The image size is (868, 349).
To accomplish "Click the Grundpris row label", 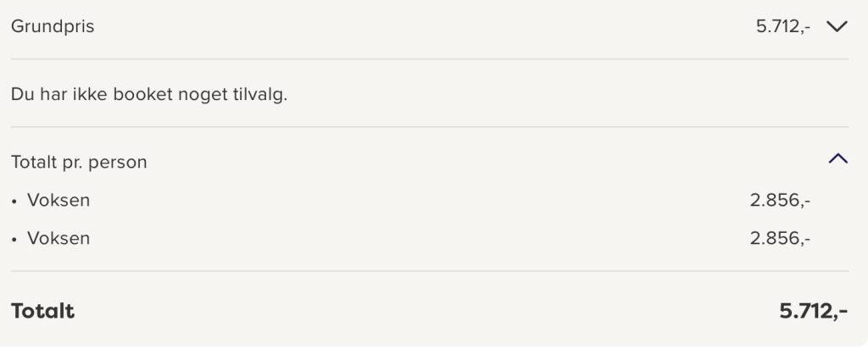I will 53,26.
